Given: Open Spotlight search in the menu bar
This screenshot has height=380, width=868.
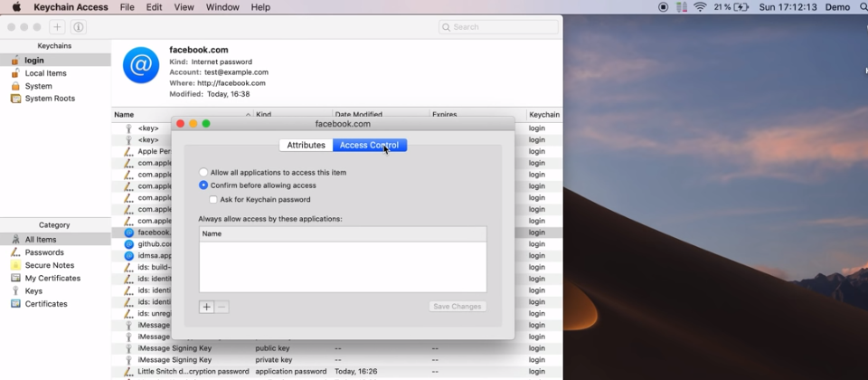Looking at the screenshot, I should pos(860,7).
